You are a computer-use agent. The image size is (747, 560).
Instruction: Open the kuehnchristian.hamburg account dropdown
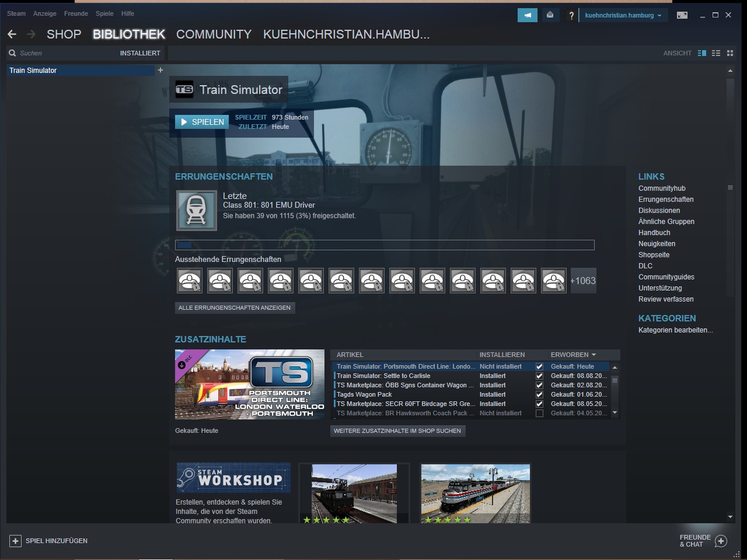(623, 15)
